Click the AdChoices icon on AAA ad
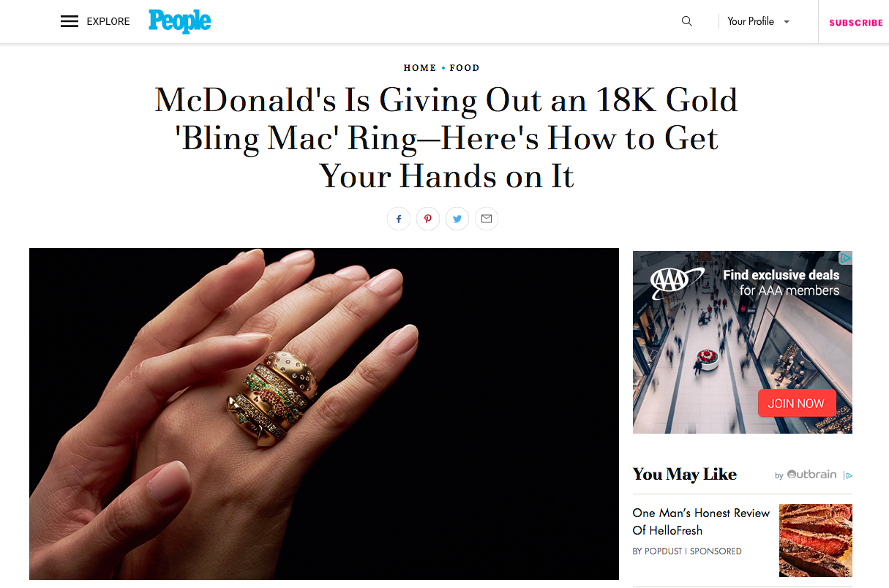The image size is (889, 588). point(845,257)
